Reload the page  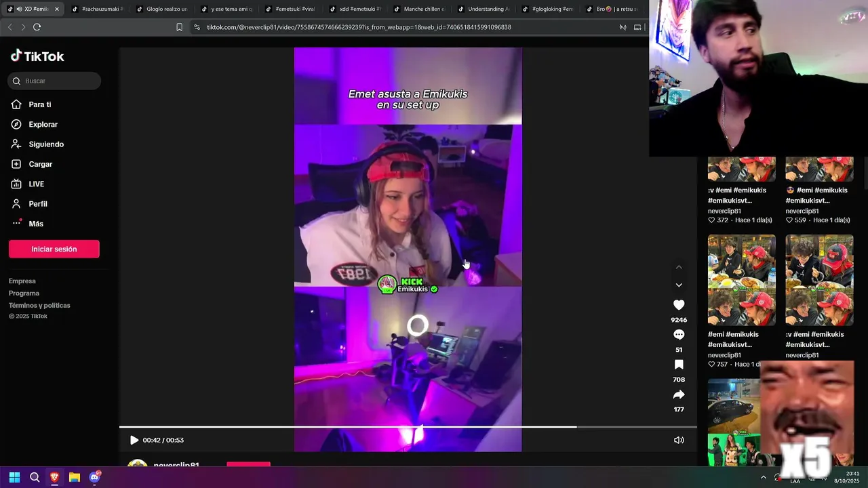pyautogui.click(x=37, y=27)
